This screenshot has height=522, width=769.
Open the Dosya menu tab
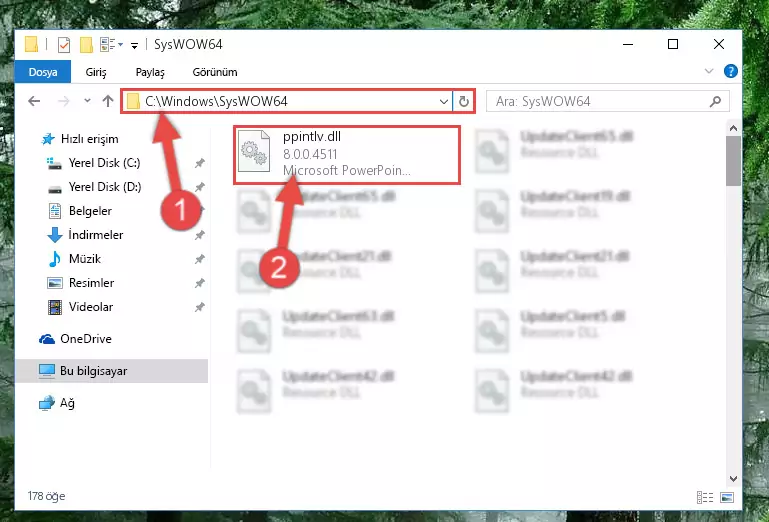(x=43, y=72)
